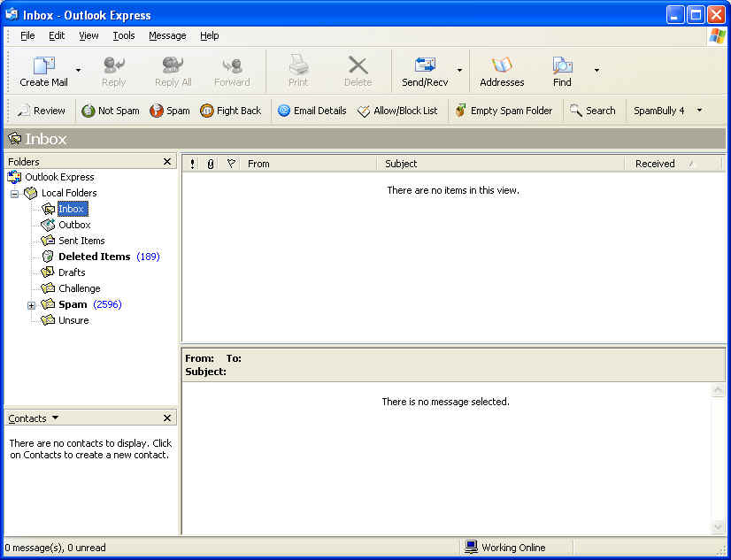The image size is (731, 560).
Task: Close the Contacts pane
Action: 167,418
